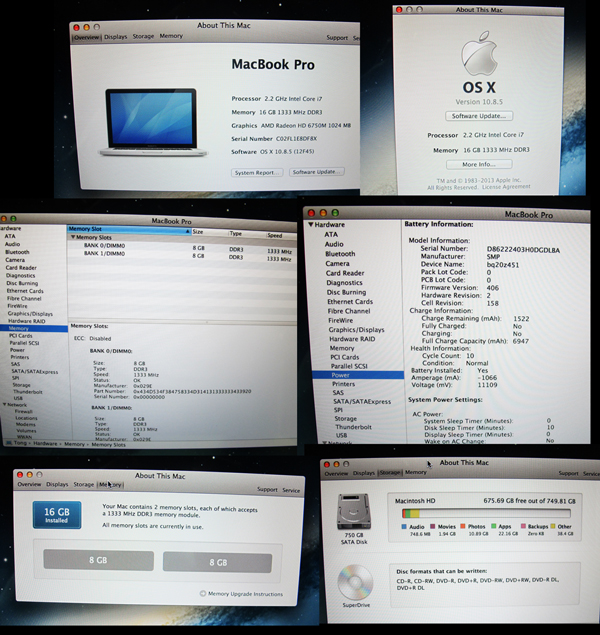
Task: Click the Movies storage legend swatch
Action: 432,526
